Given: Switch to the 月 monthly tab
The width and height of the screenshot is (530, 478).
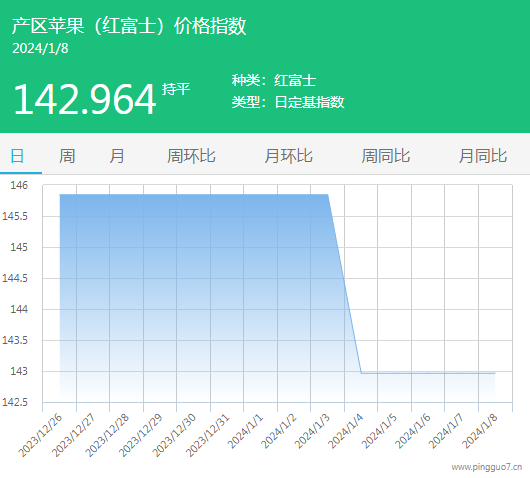Looking at the screenshot, I should pos(117,156).
